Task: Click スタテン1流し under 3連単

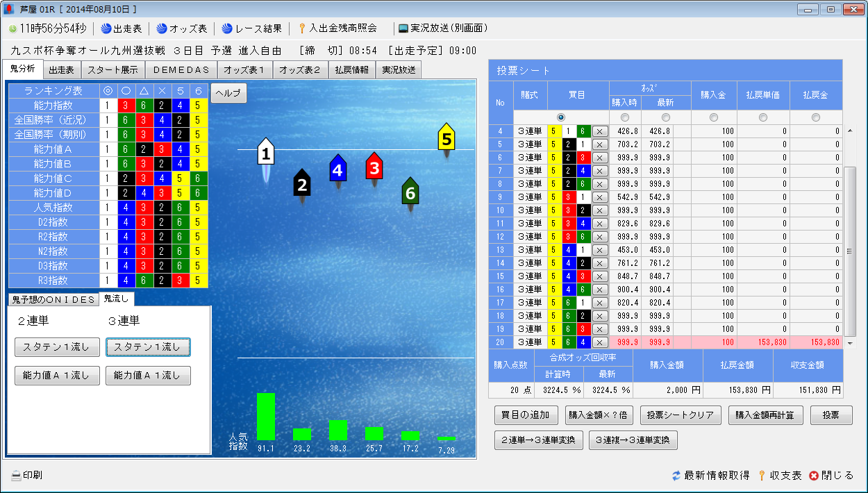Action: pyautogui.click(x=148, y=347)
